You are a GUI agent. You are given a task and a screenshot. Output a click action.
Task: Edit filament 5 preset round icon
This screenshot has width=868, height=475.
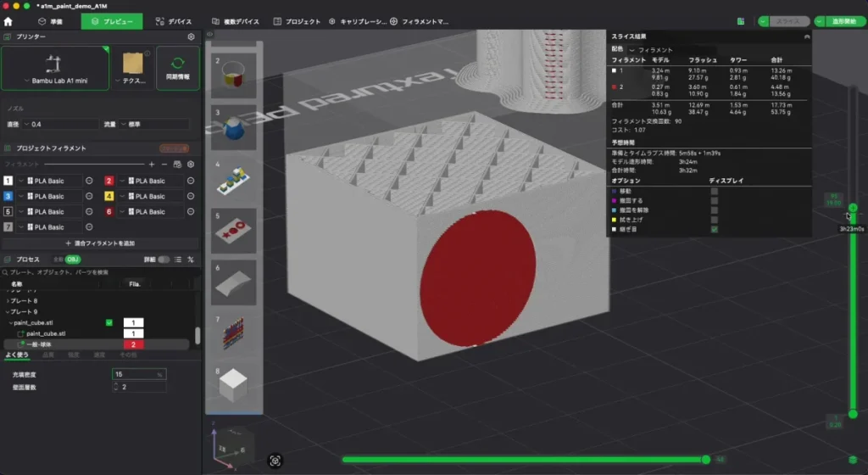click(89, 212)
